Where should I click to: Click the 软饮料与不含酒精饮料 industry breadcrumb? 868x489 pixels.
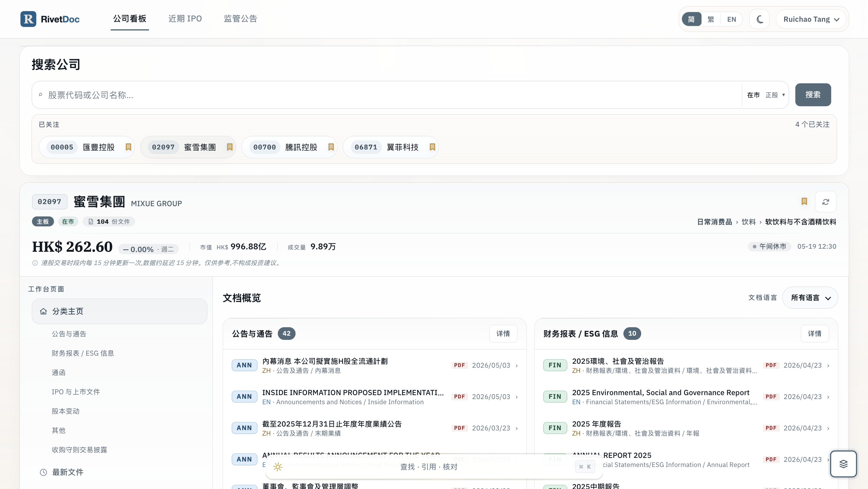point(801,222)
